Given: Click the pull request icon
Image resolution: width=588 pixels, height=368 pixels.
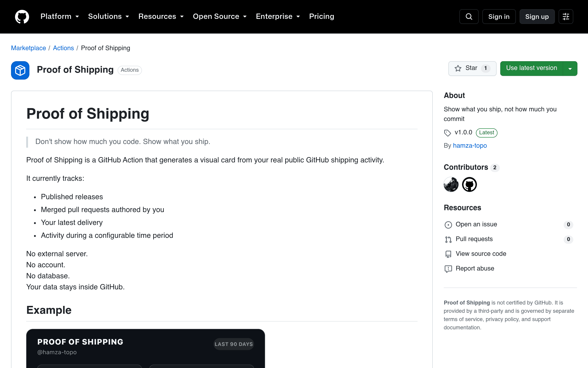Looking at the screenshot, I should 448,239.
